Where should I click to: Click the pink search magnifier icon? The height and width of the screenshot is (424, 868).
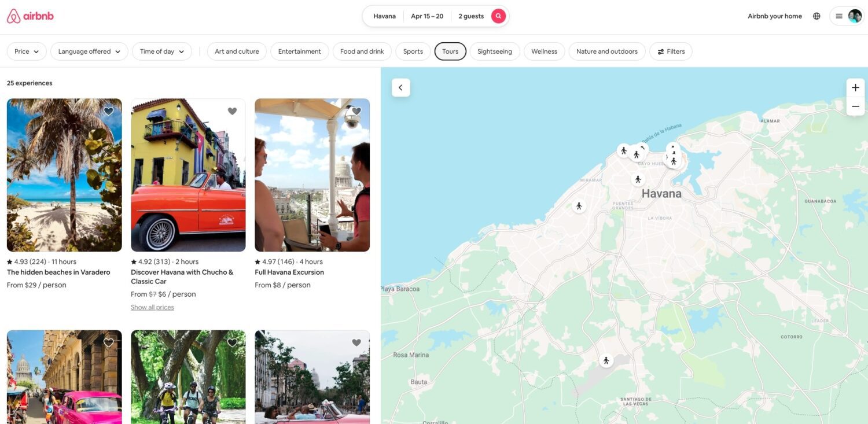(x=498, y=16)
